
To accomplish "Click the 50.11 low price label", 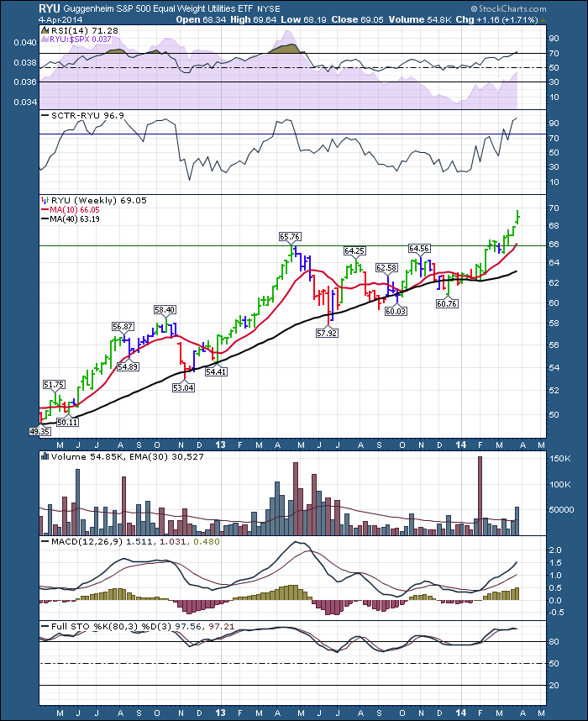I will click(x=67, y=422).
